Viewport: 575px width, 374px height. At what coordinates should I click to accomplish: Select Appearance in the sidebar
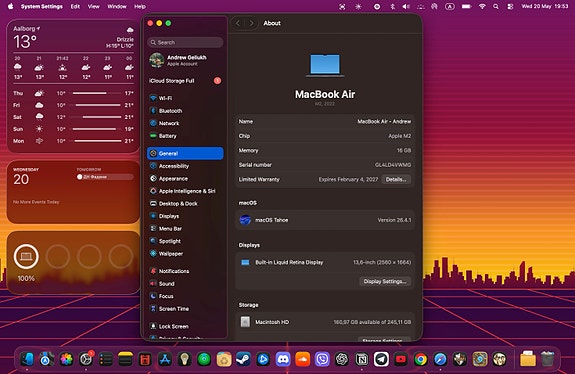185,179
